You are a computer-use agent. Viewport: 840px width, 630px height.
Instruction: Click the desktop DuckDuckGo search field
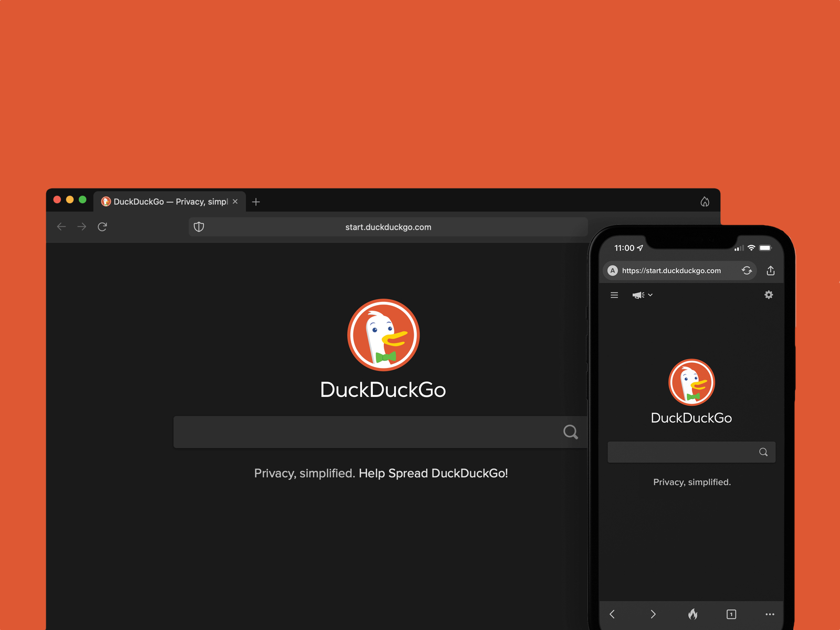point(367,432)
